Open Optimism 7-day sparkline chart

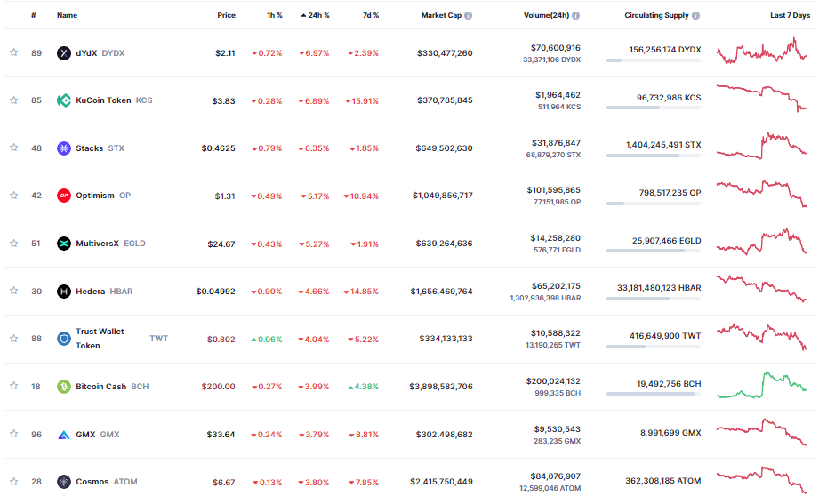tap(761, 194)
